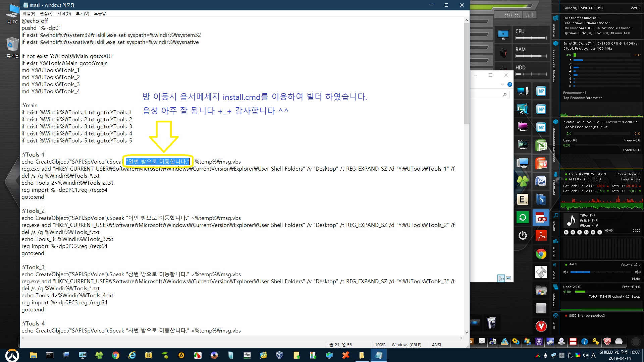
Task: Launch Chrome from the side dock
Action: (x=541, y=254)
